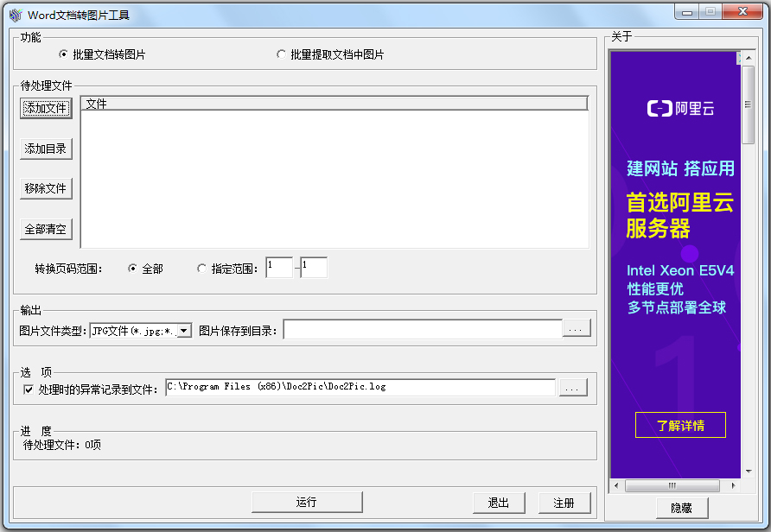Browse for the image save directory
Viewport: 771px width, 532px height.
click(577, 328)
